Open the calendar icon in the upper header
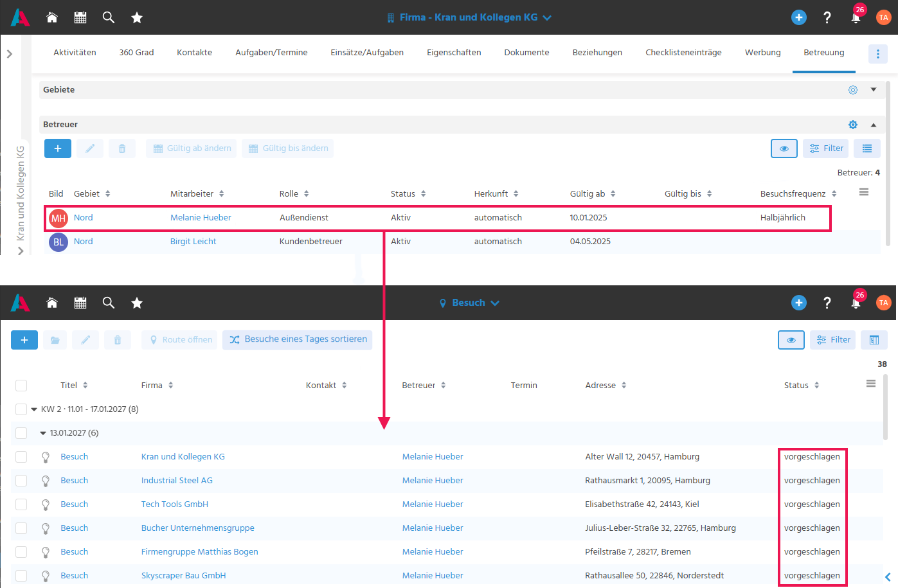Viewport: 898px width, 588px height. 80,17
